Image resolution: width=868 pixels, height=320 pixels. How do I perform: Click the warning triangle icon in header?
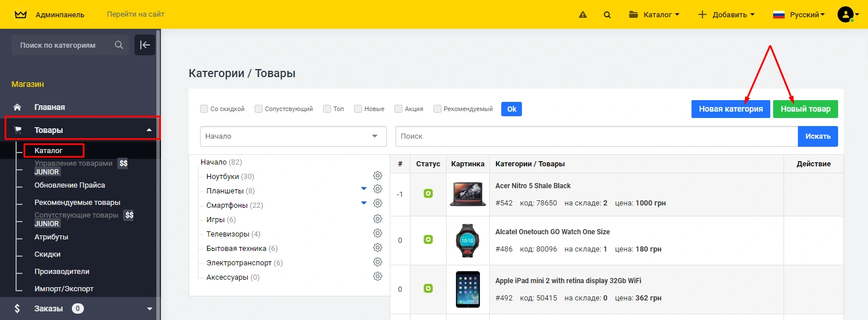pos(583,15)
